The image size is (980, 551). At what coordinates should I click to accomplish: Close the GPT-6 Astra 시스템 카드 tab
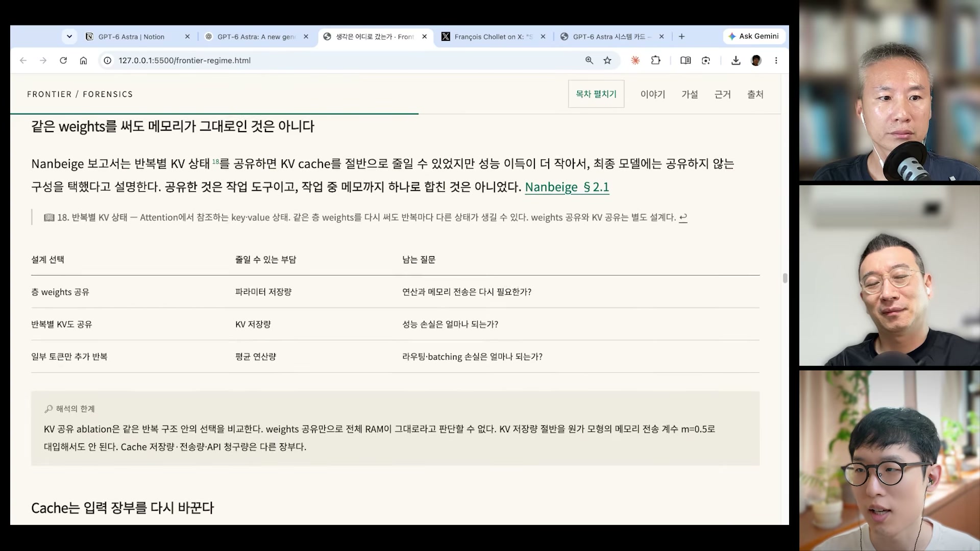(661, 37)
